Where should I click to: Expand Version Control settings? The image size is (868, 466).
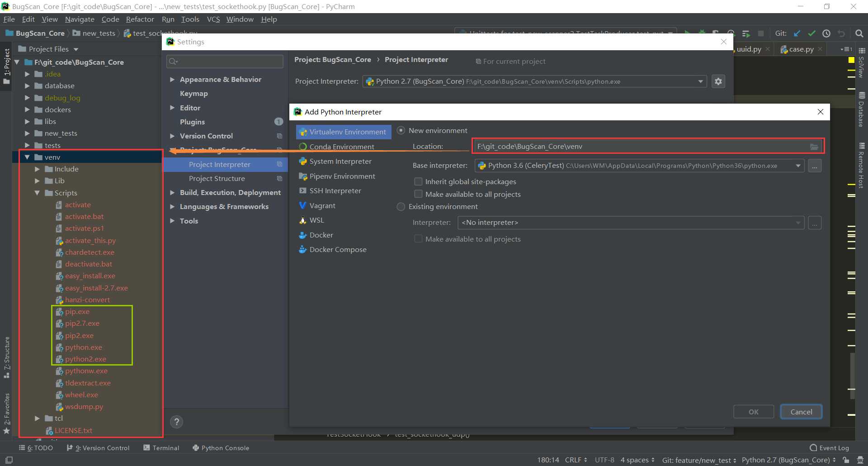(172, 136)
